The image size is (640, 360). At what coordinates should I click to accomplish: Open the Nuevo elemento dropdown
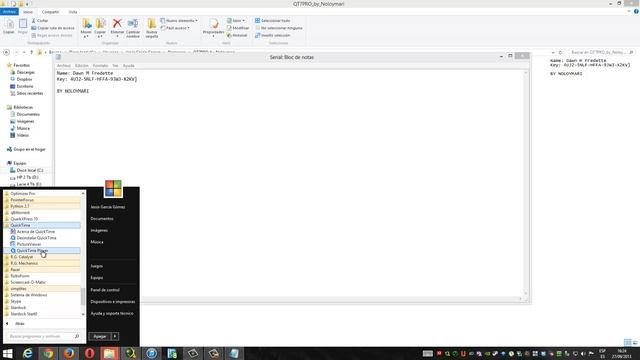click(x=179, y=20)
